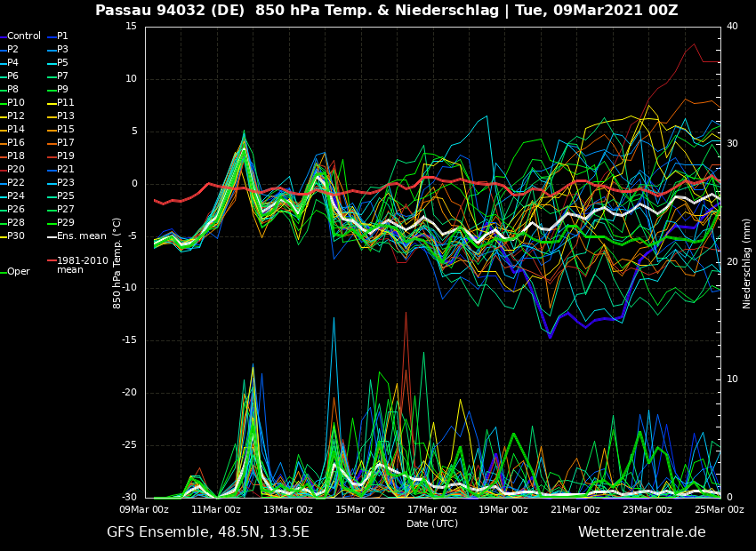Select the 'P9' legend label
The image size is (756, 551).
point(62,89)
